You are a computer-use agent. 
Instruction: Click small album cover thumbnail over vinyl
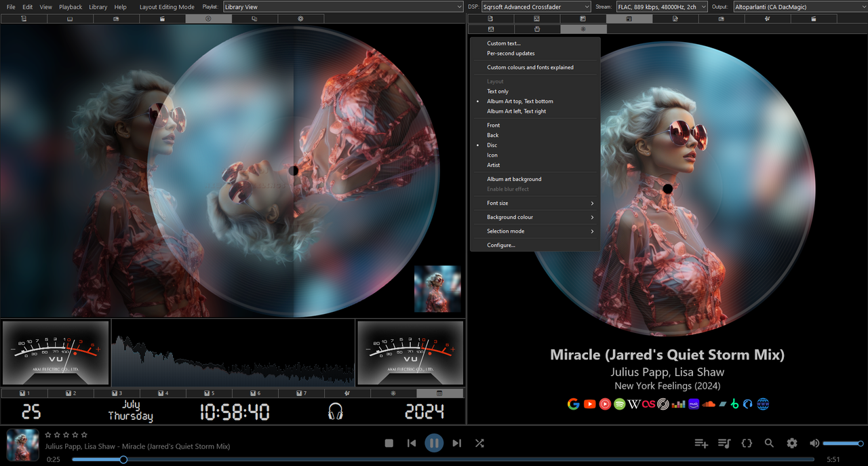[x=437, y=288]
